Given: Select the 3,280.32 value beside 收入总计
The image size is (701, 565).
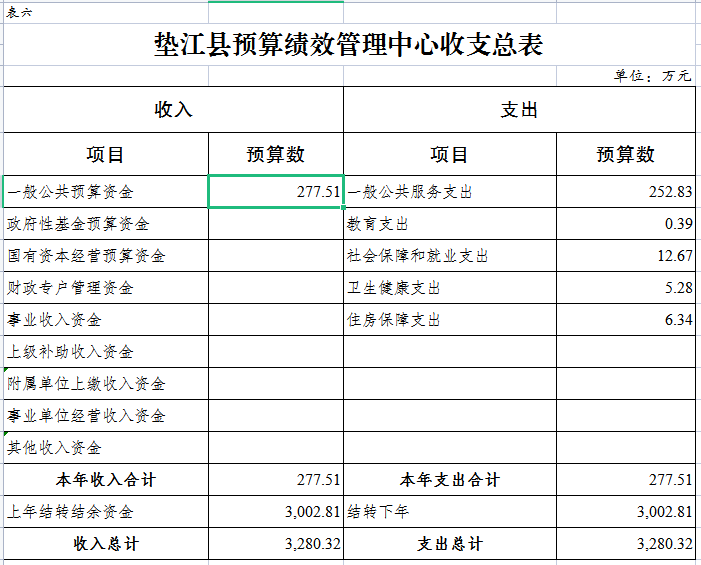Looking at the screenshot, I should (x=276, y=544).
